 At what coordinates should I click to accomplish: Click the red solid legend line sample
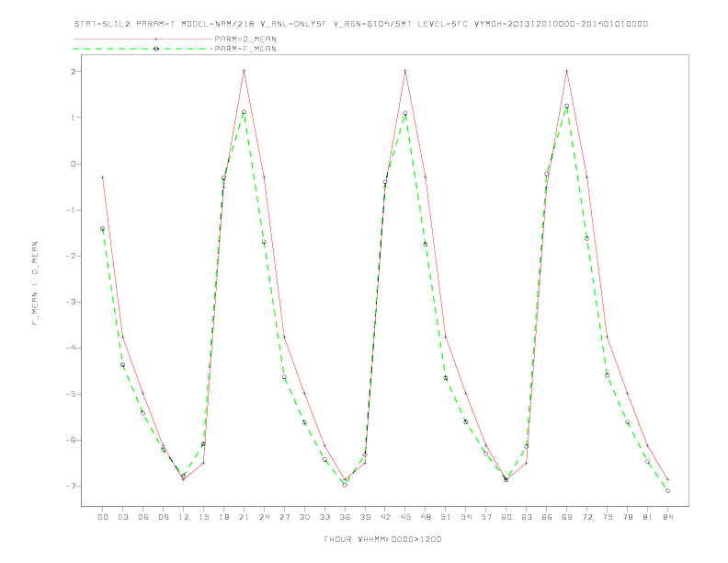[142, 39]
